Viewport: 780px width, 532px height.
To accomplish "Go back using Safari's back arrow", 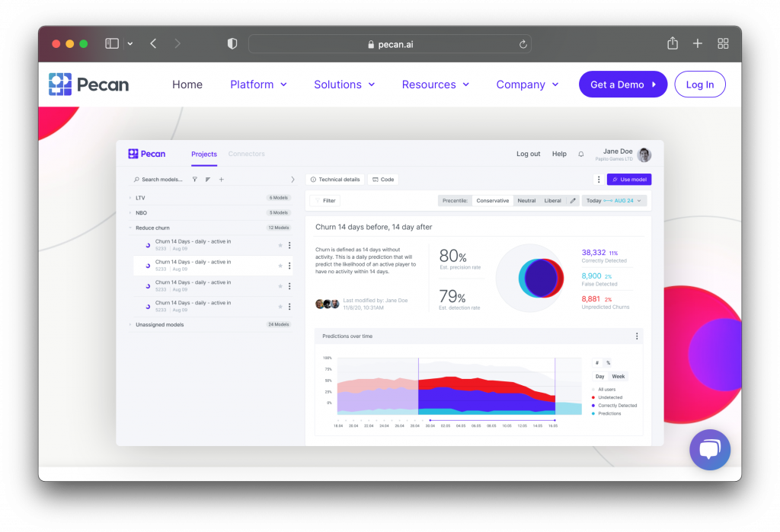I will tap(153, 43).
